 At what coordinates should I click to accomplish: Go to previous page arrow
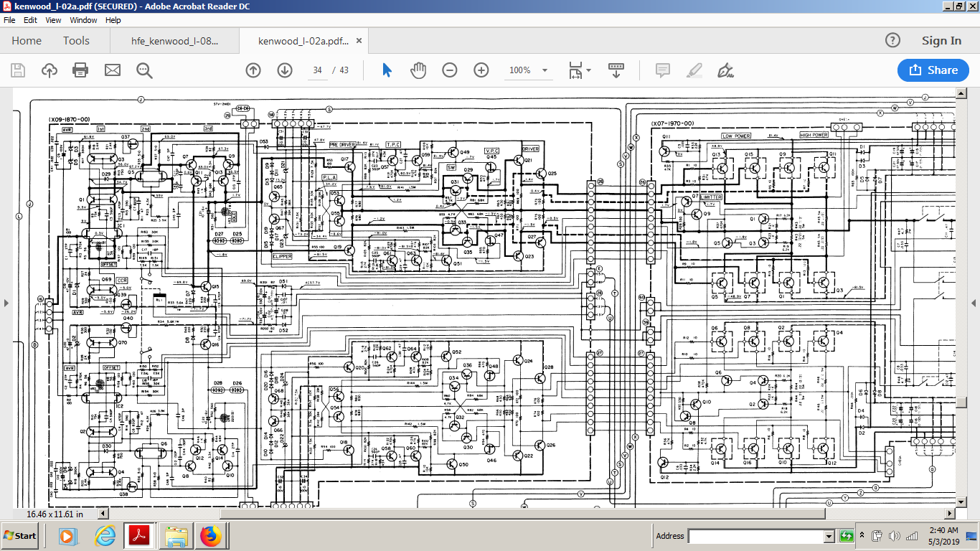click(253, 70)
